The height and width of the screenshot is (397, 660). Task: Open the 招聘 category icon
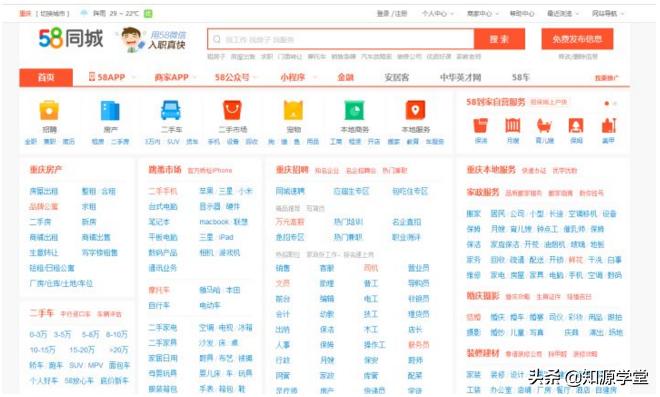tap(49, 111)
